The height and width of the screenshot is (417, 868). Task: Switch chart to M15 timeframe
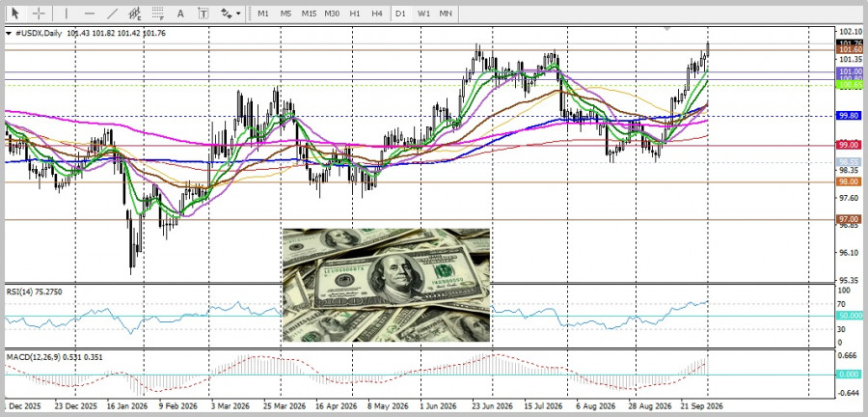309,14
